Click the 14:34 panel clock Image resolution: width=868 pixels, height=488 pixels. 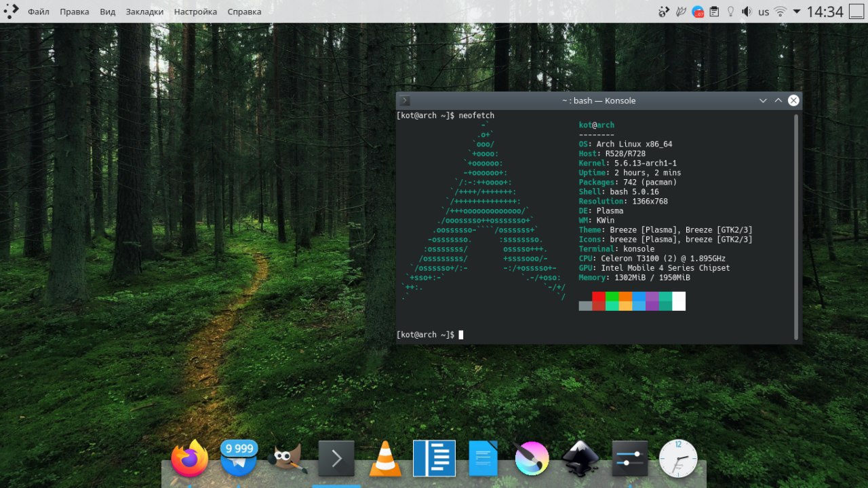click(825, 12)
